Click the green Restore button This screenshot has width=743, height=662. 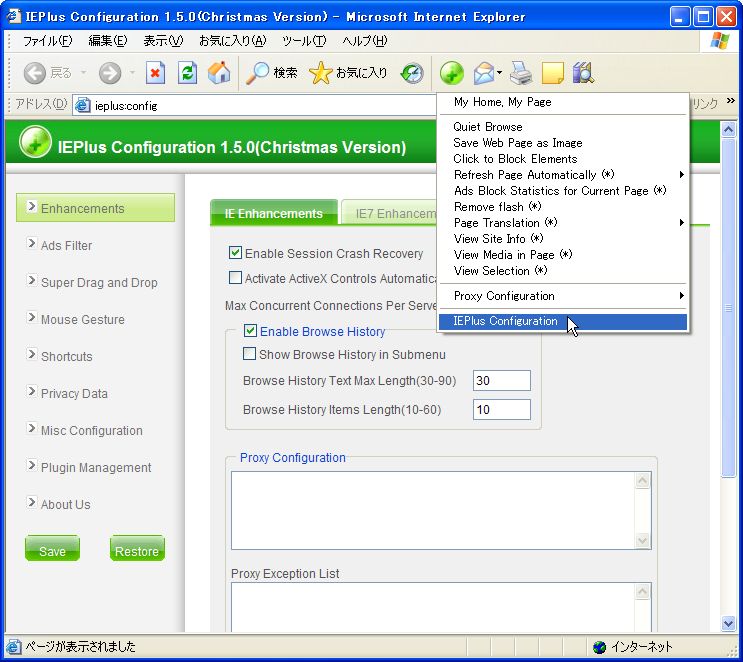(x=137, y=548)
